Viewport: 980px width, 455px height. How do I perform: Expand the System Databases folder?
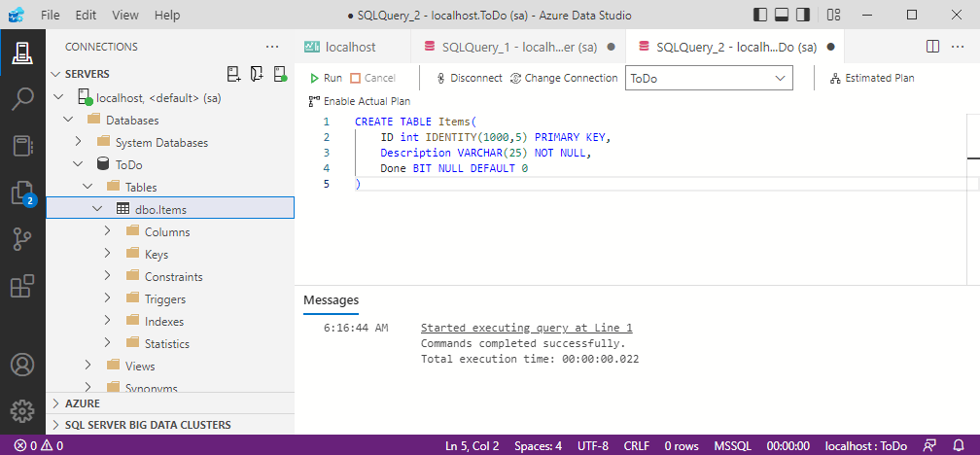78,142
